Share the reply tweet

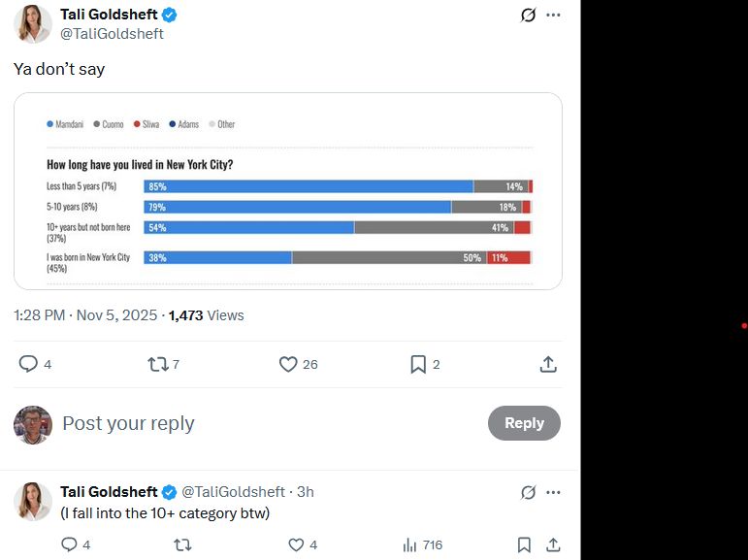[553, 544]
